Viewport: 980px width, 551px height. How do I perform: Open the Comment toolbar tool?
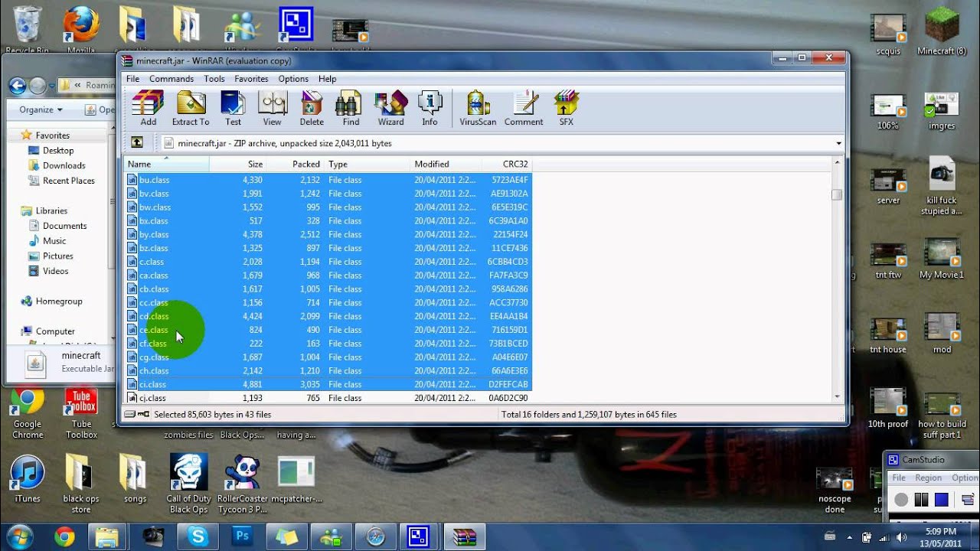coord(524,108)
